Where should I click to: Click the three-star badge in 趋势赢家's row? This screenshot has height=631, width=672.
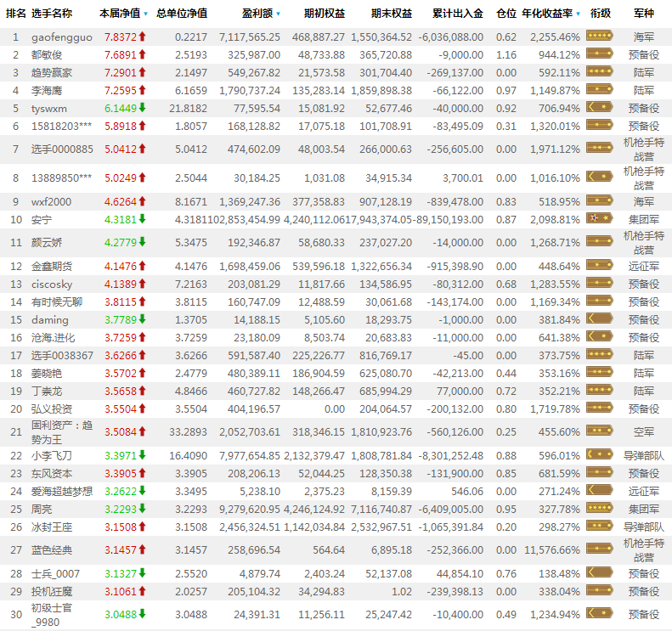tap(600, 71)
